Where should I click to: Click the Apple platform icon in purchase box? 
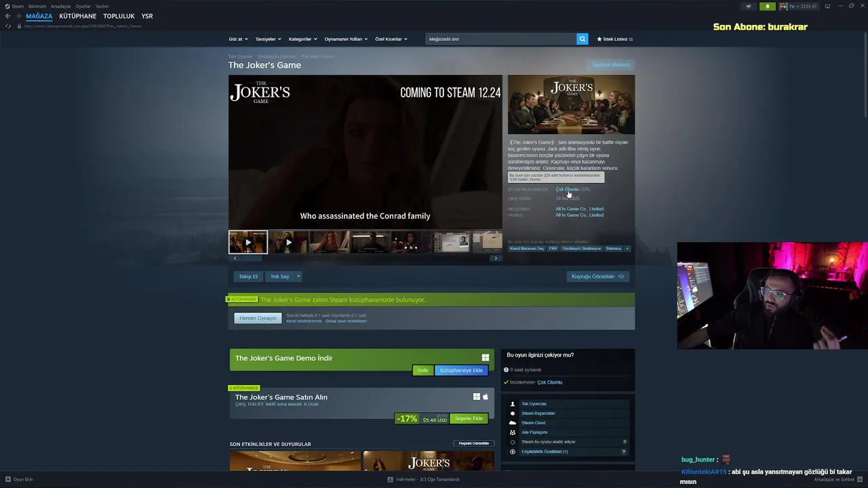pyautogui.click(x=485, y=396)
